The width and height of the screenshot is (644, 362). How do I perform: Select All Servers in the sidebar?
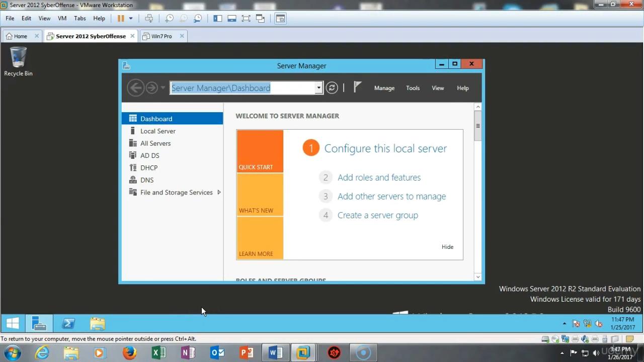pos(172,143)
